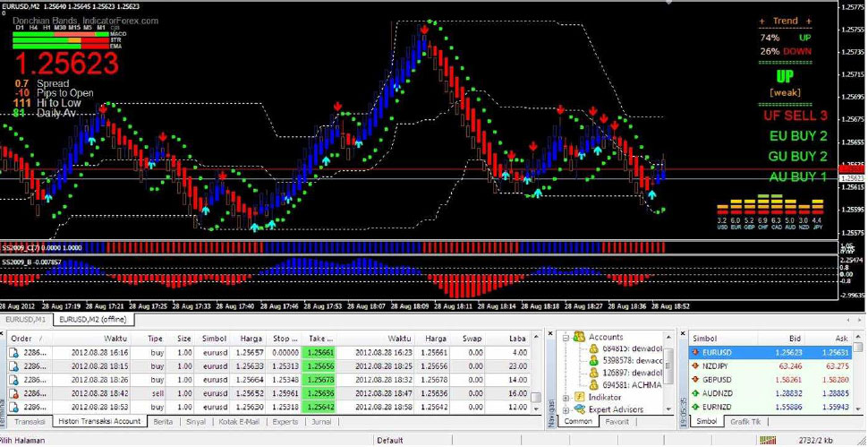Click the up arrow of the Navigator scrollbar

(668, 336)
